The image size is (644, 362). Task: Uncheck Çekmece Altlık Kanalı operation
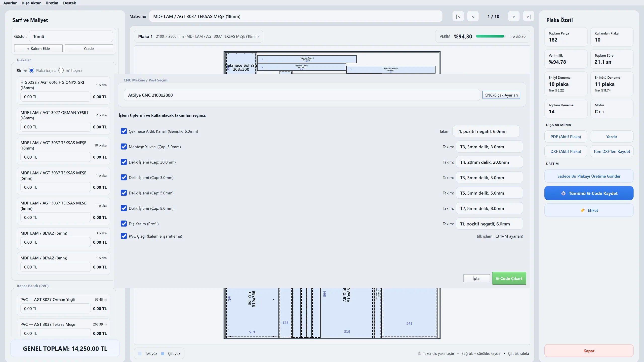(124, 131)
